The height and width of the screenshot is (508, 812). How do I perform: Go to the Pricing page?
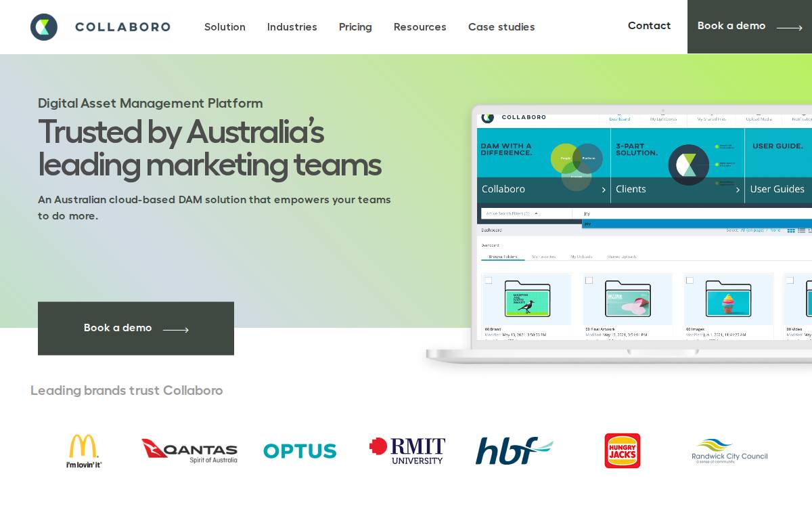355,27
